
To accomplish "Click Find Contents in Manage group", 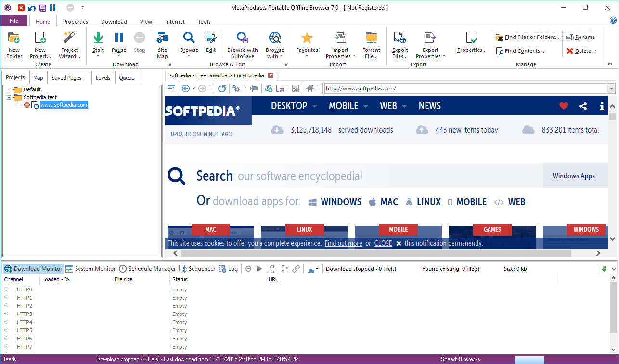I will pos(520,51).
